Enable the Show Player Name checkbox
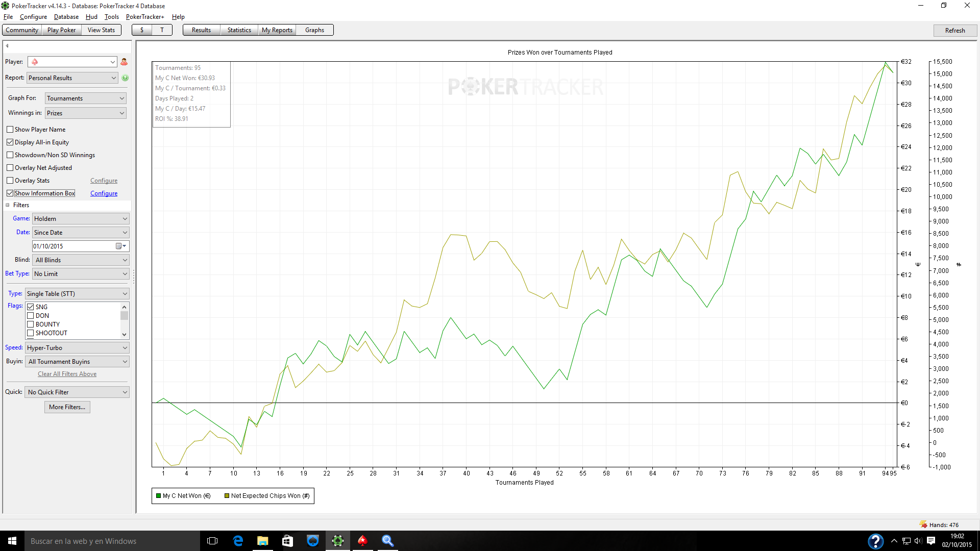The image size is (980, 551). (10, 130)
